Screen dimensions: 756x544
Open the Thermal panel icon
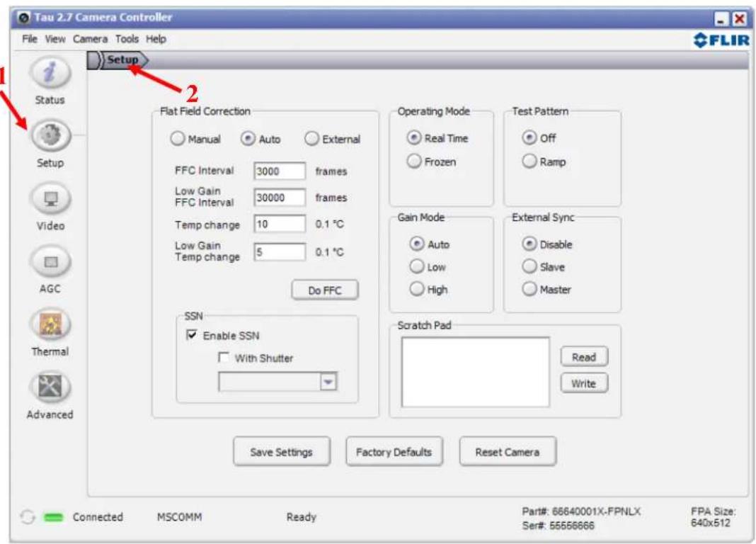pyautogui.click(x=51, y=324)
